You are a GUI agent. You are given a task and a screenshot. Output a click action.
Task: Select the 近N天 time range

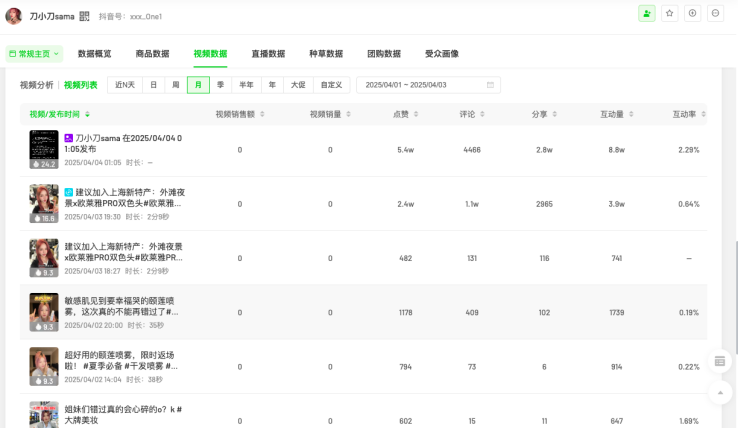point(125,85)
